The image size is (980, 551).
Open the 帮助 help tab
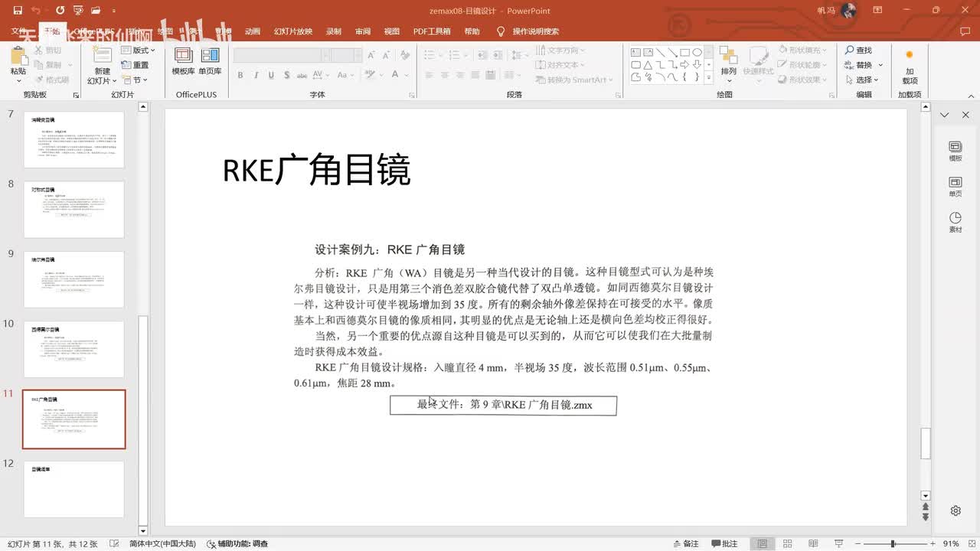point(472,31)
